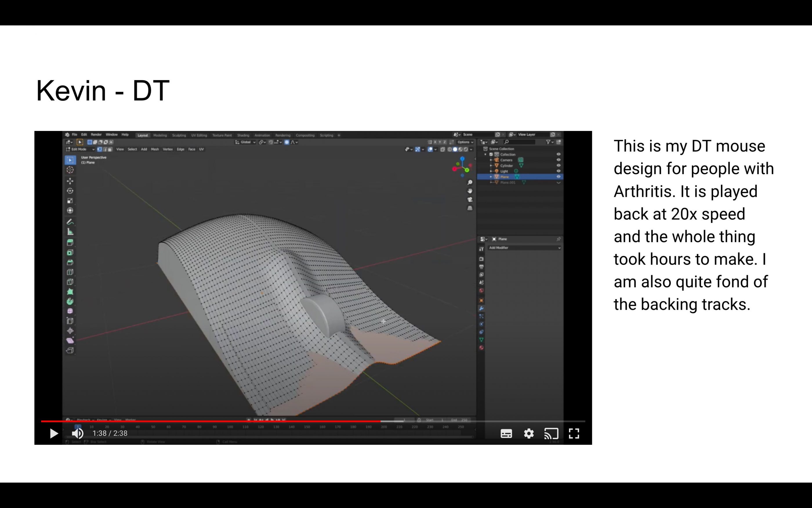The height and width of the screenshot is (508, 812).
Task: Hide the Collection with its eye icon
Action: pos(558,154)
